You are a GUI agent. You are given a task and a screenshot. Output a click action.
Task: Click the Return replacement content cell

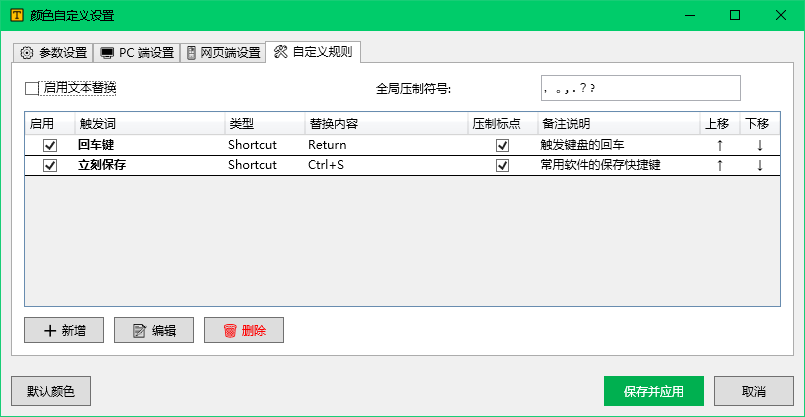387,145
